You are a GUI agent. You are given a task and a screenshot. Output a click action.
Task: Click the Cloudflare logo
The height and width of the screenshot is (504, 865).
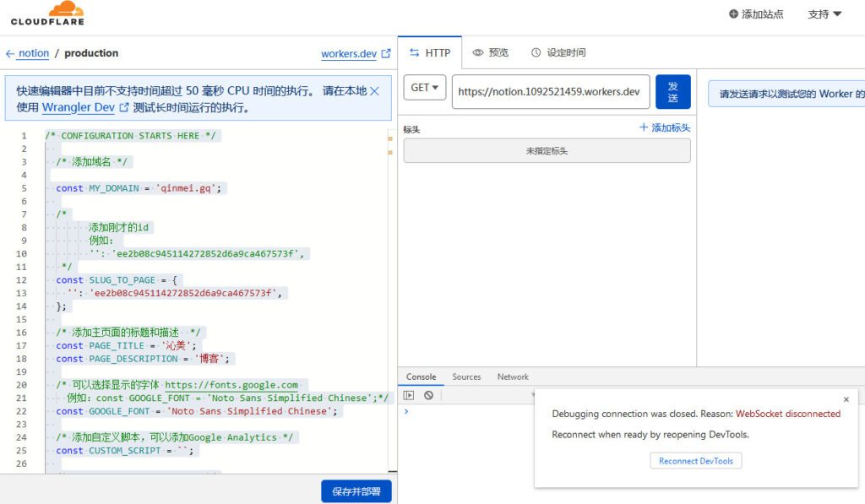point(47,14)
